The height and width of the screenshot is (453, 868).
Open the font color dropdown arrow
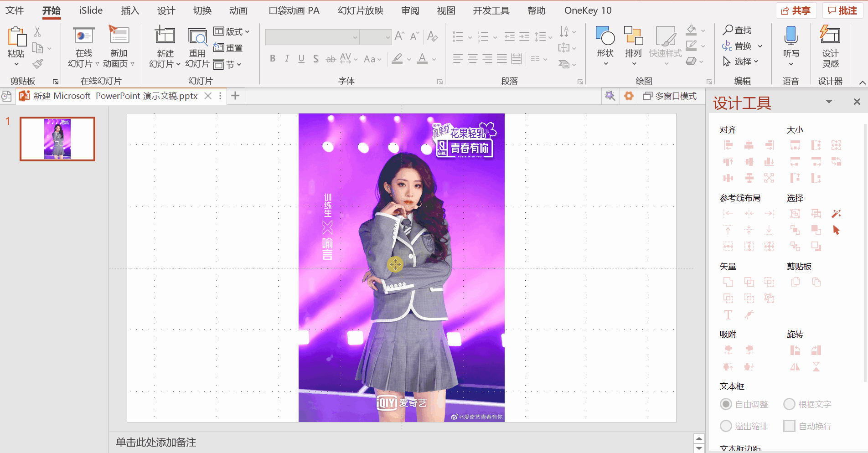tap(434, 59)
